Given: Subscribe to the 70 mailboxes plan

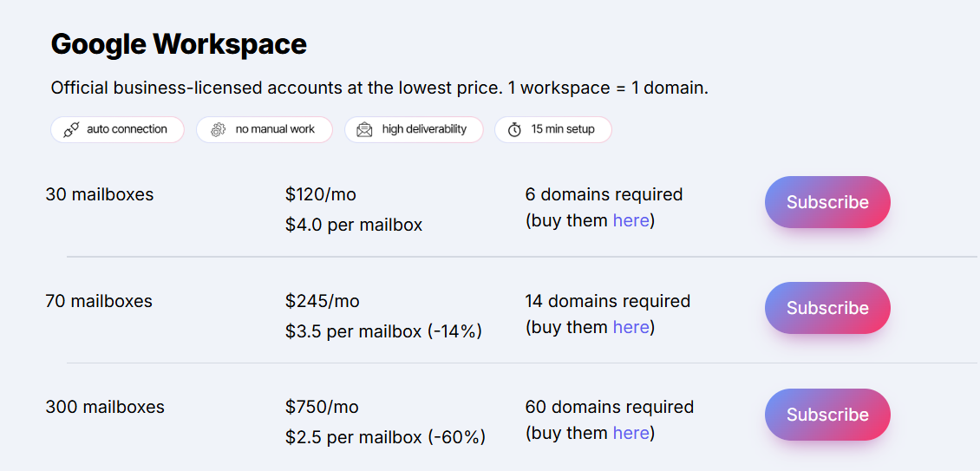Looking at the screenshot, I should pyautogui.click(x=827, y=308).
